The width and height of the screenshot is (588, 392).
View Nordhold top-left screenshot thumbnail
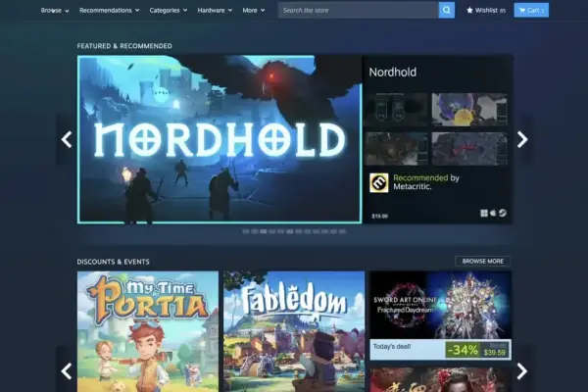pyautogui.click(x=396, y=110)
